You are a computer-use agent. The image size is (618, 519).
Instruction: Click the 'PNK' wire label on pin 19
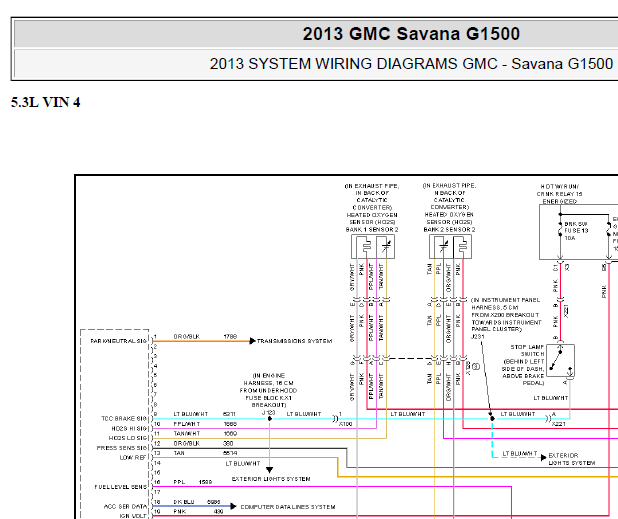[x=179, y=512]
